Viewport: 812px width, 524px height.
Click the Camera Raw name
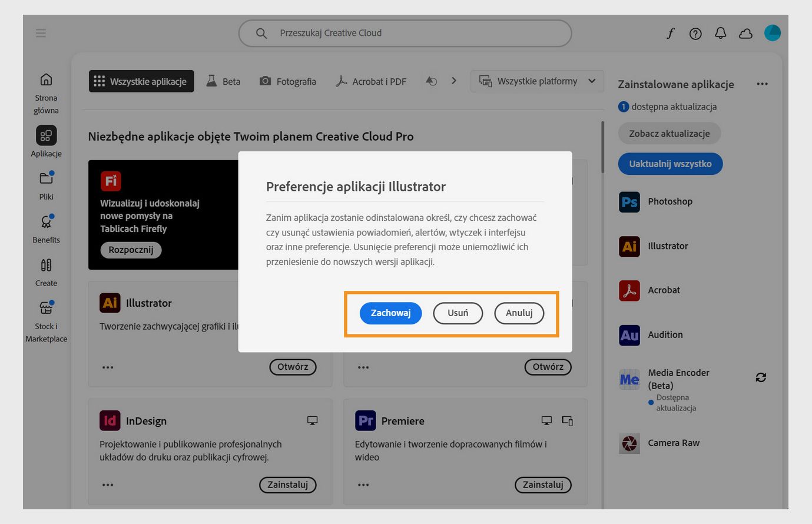pos(674,443)
